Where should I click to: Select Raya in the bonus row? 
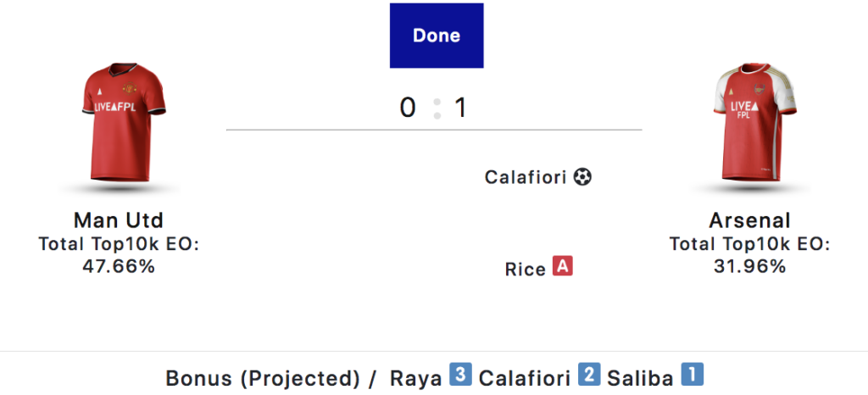[x=415, y=377]
